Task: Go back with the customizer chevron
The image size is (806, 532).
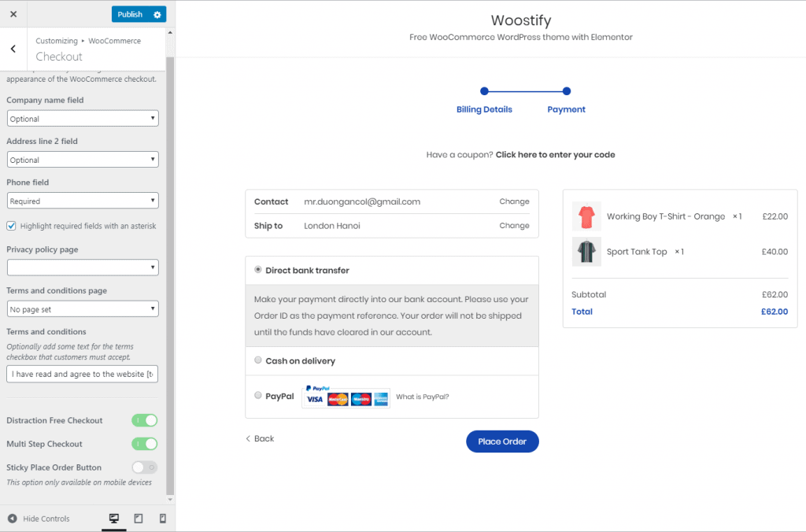Action: point(13,49)
